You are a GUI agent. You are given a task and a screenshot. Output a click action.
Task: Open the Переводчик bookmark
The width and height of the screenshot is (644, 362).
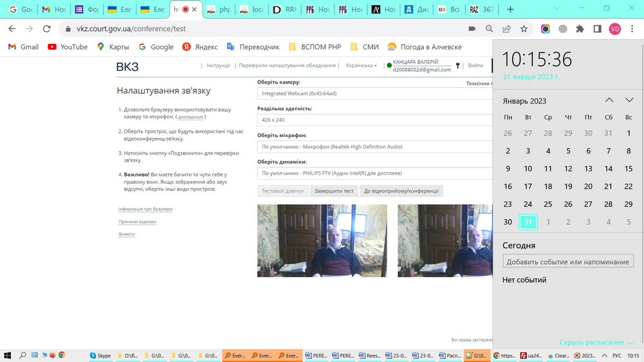point(253,47)
